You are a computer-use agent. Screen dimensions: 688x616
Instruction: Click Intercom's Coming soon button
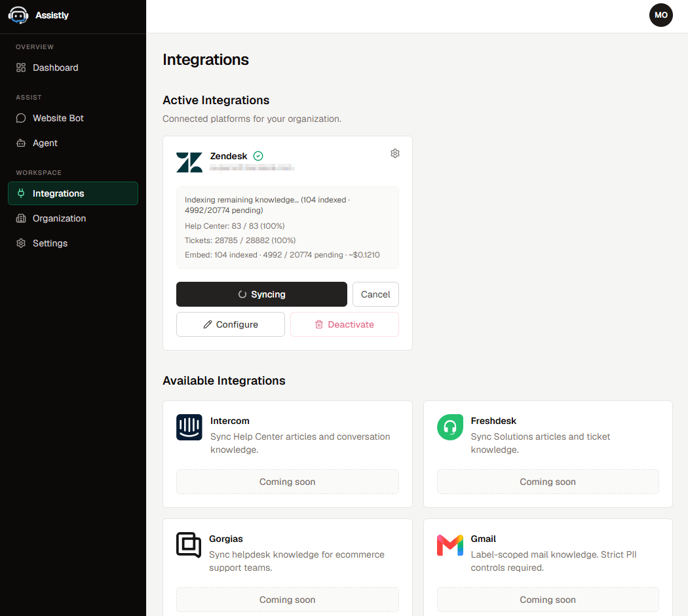(x=288, y=482)
